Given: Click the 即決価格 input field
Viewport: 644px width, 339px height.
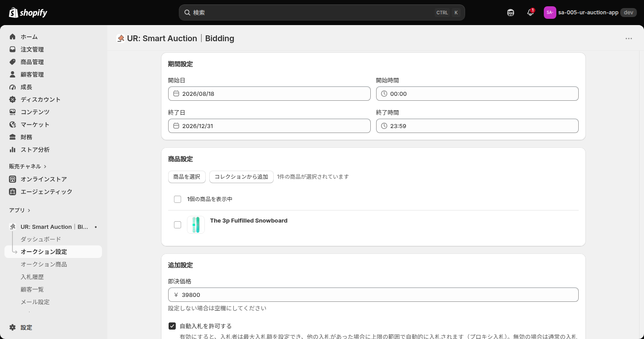Looking at the screenshot, I should click(373, 295).
